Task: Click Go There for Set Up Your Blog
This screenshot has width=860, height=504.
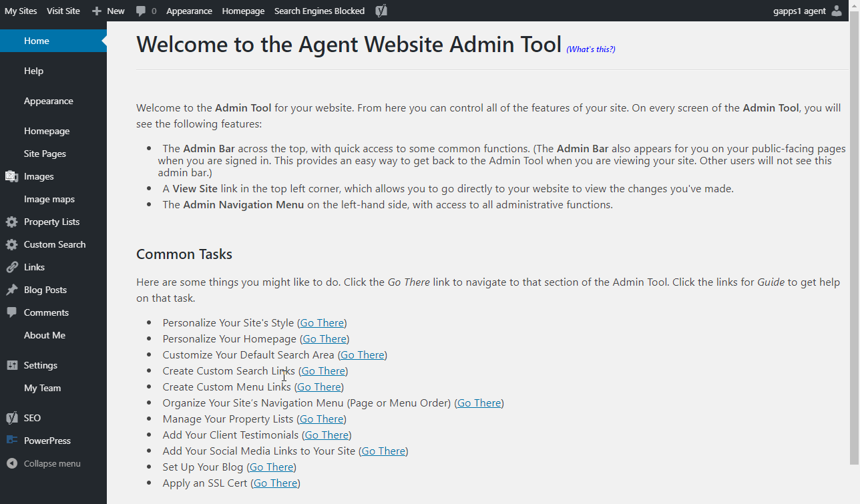Action: pos(271,467)
